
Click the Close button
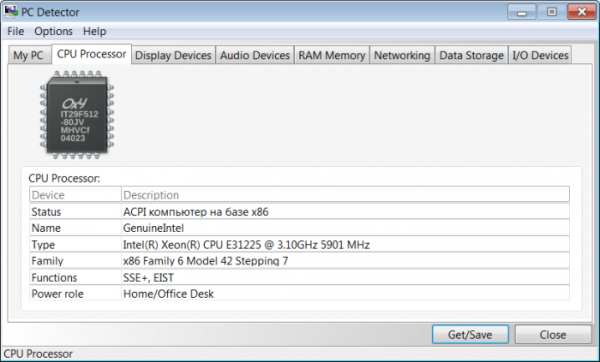point(553,334)
